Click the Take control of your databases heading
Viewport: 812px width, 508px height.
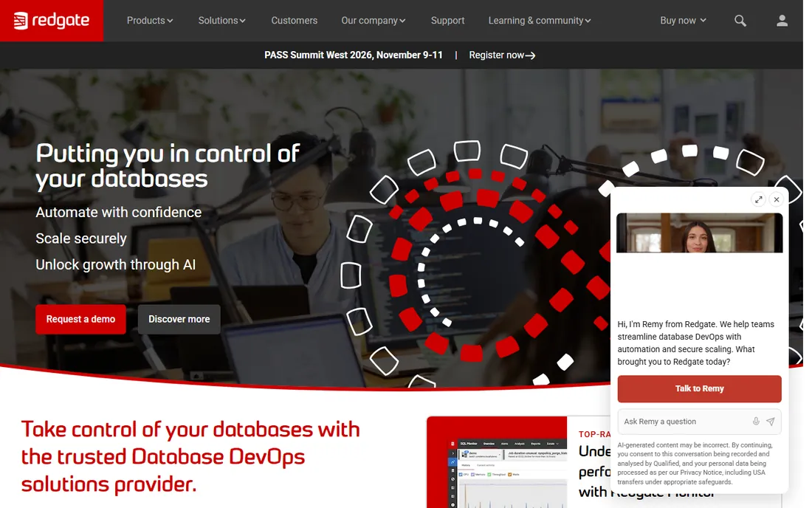[x=190, y=457]
